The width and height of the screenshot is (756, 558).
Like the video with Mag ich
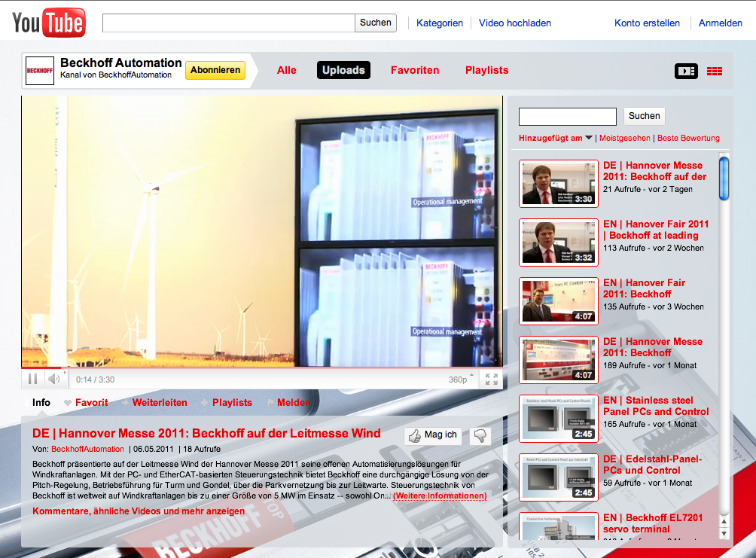(x=432, y=435)
